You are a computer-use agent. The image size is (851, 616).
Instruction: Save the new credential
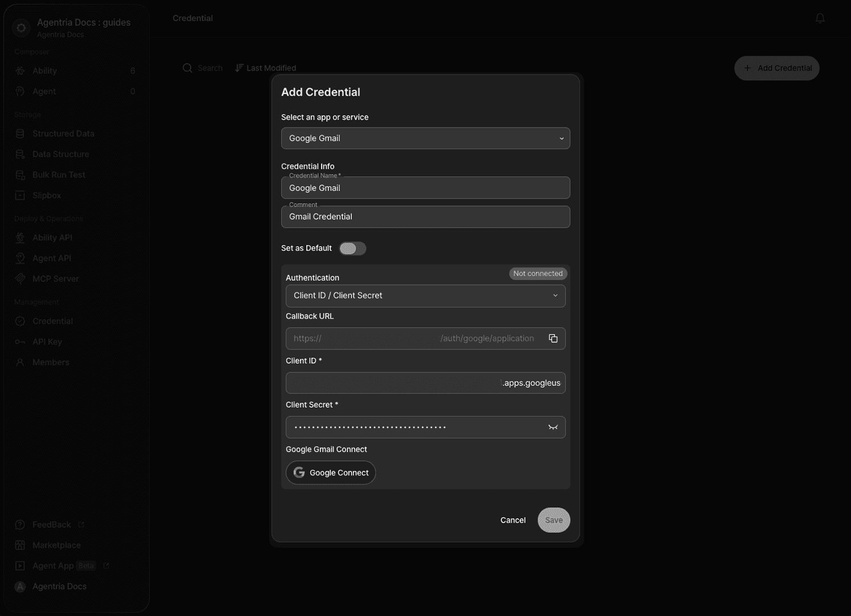(554, 520)
